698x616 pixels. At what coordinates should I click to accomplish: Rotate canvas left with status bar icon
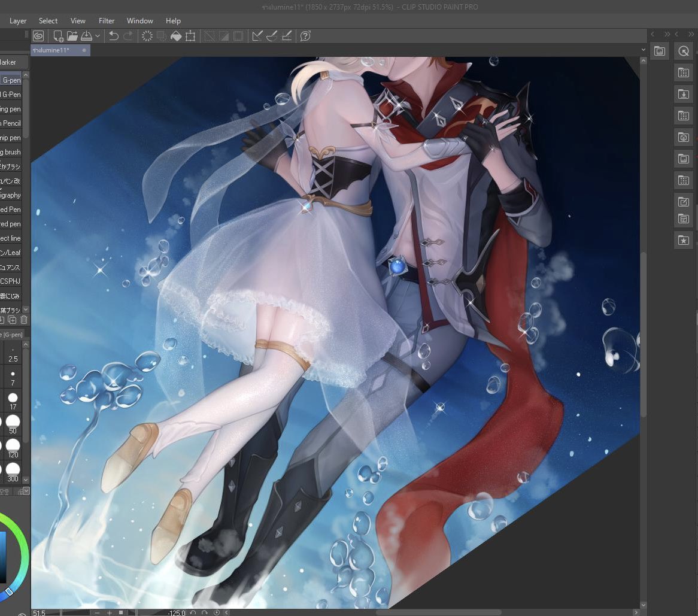pos(193,613)
